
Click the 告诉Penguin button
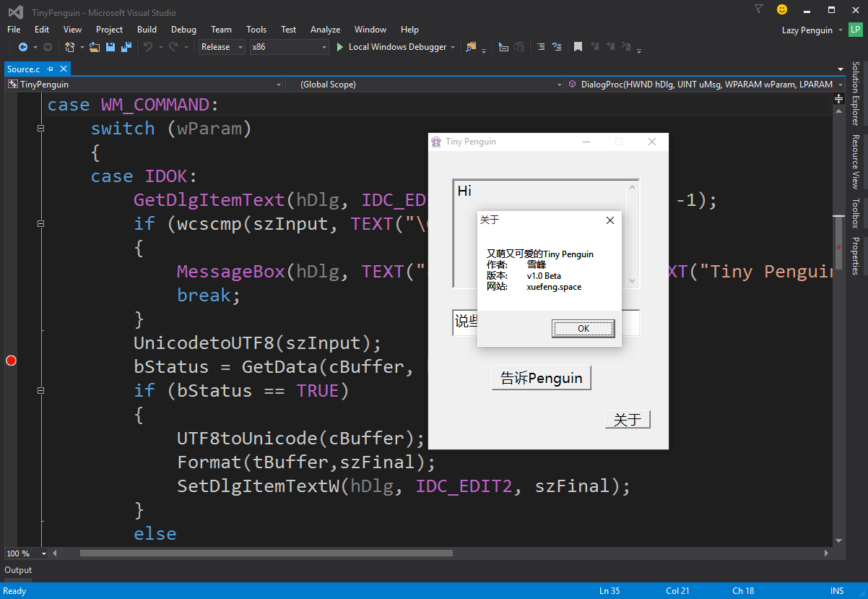point(542,378)
